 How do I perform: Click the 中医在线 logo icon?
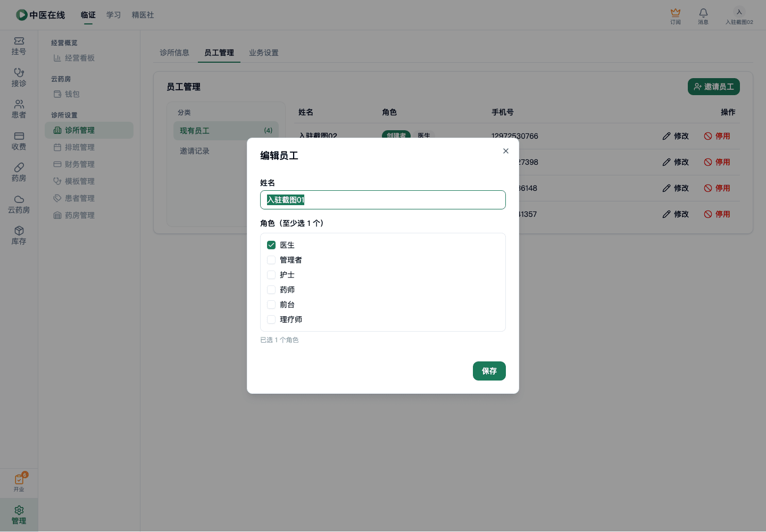[x=21, y=15]
